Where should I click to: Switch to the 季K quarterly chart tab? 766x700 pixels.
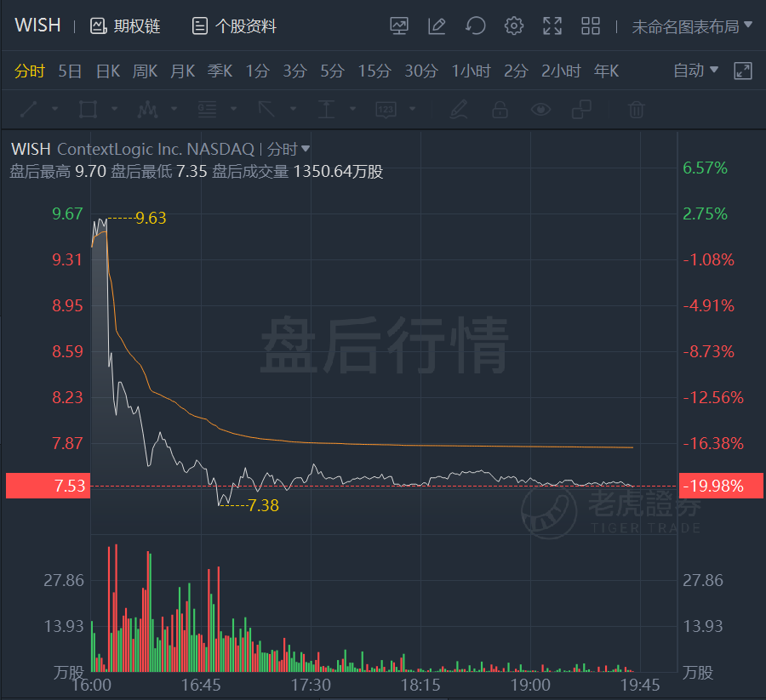(220, 71)
